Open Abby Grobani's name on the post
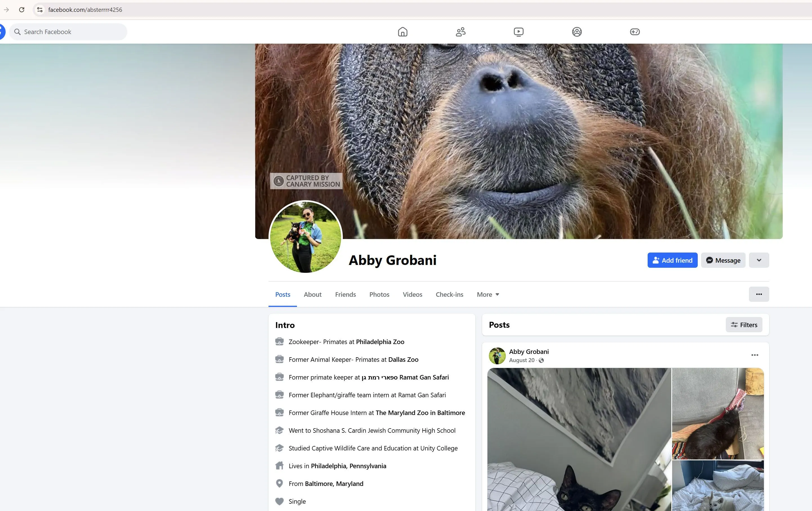Image resolution: width=812 pixels, height=511 pixels. pyautogui.click(x=529, y=351)
